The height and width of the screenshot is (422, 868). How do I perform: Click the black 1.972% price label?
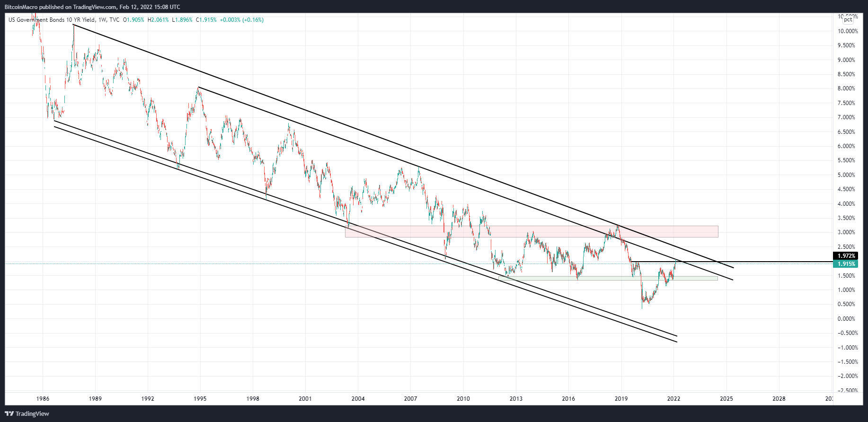846,256
